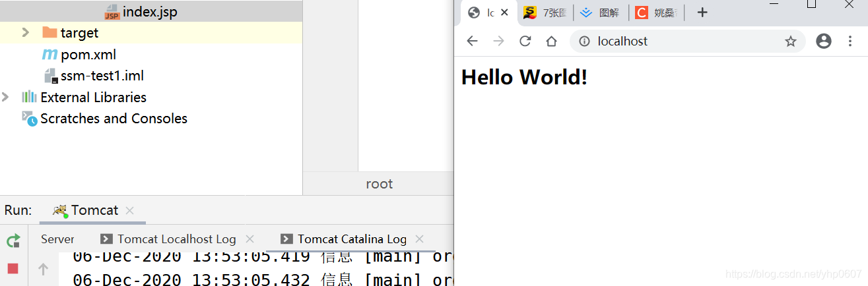Go back in Chrome
Viewport: 868px width, 286px height.
tap(472, 42)
